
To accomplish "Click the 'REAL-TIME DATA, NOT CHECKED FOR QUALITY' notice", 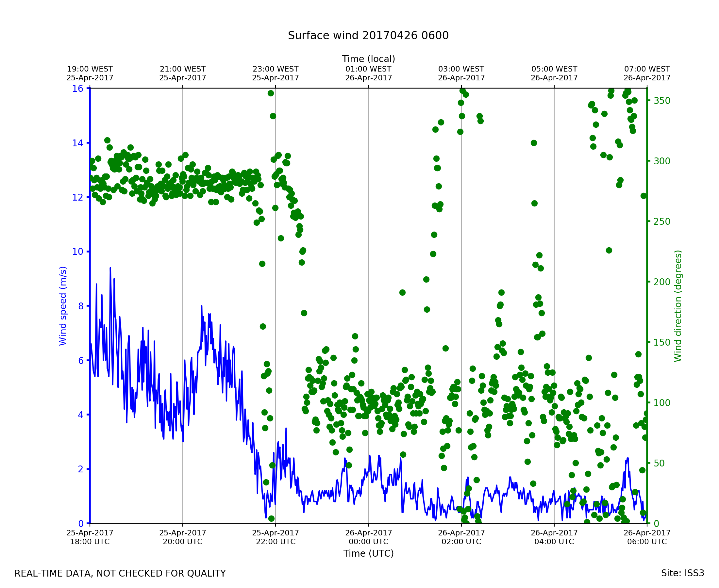I will pos(120,573).
